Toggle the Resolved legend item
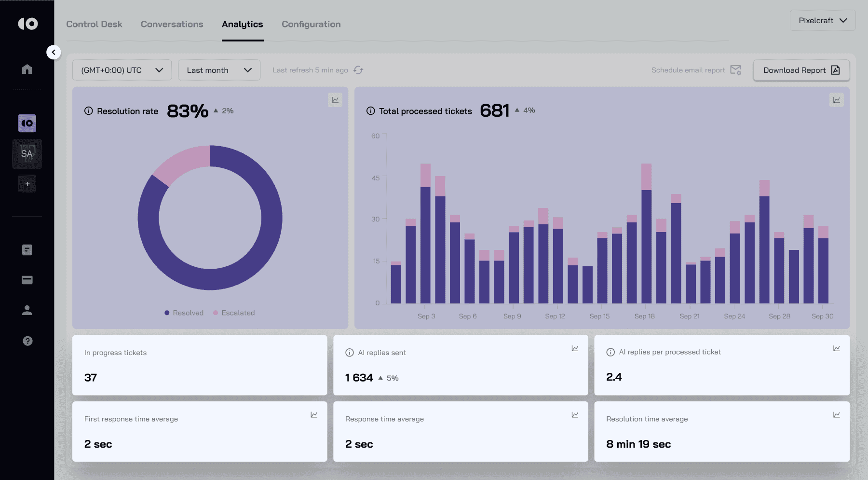 click(x=184, y=313)
